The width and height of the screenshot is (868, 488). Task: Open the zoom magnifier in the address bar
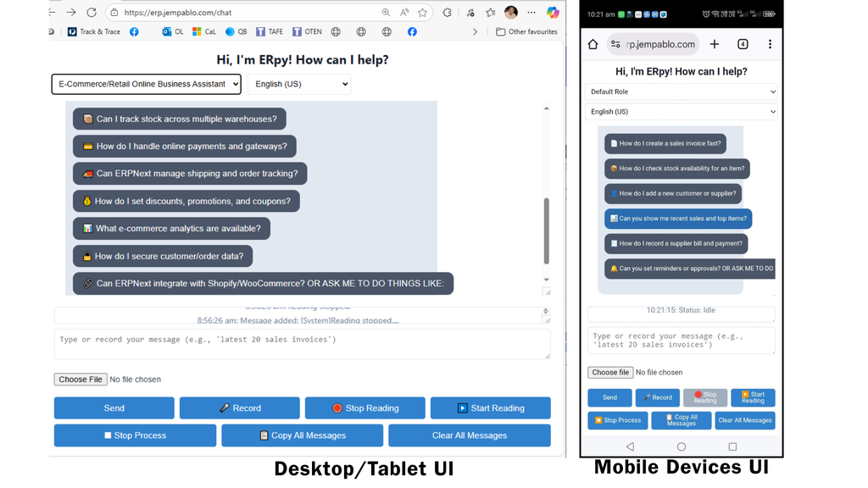pyautogui.click(x=386, y=12)
